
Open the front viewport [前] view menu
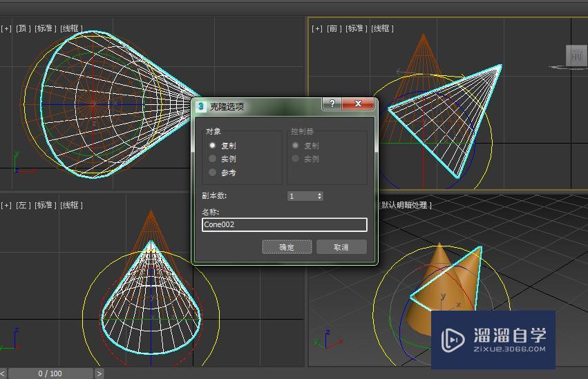click(334, 28)
